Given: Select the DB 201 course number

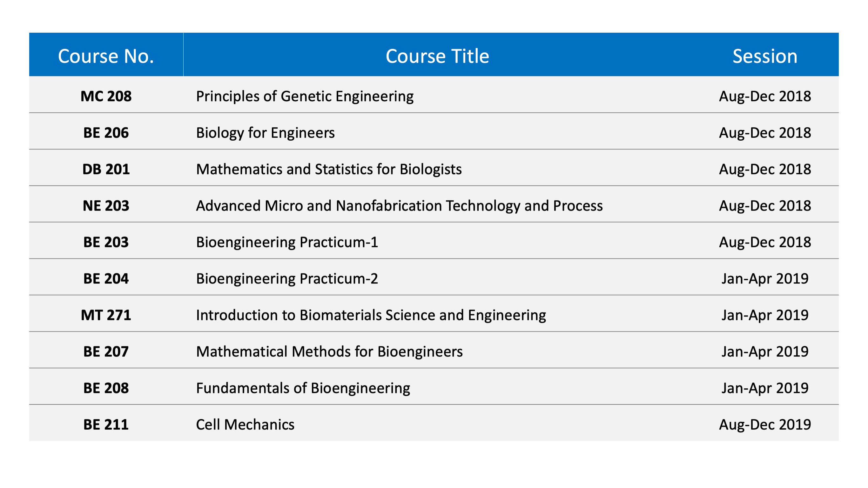Looking at the screenshot, I should [x=106, y=169].
